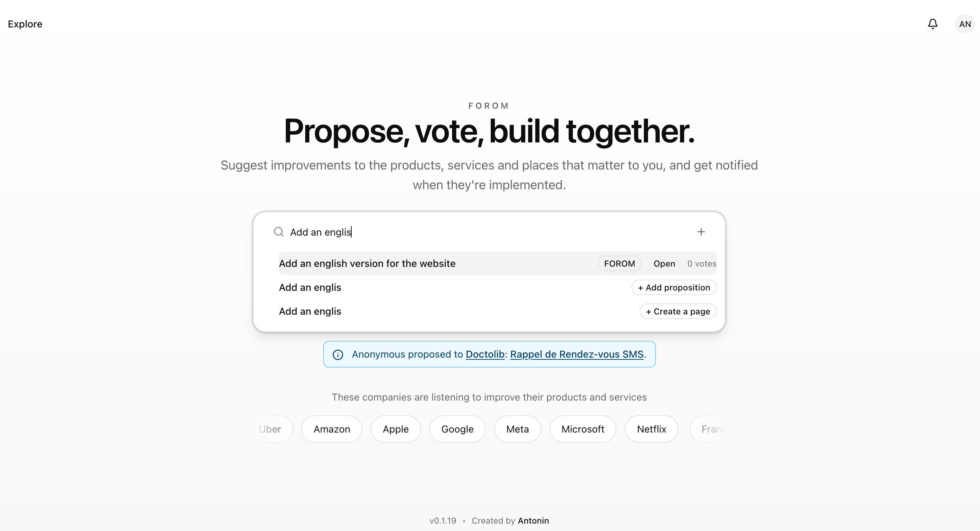Click the info icon in the Doctolib banner
Viewport: 980px width, 531px height.
[x=338, y=354]
